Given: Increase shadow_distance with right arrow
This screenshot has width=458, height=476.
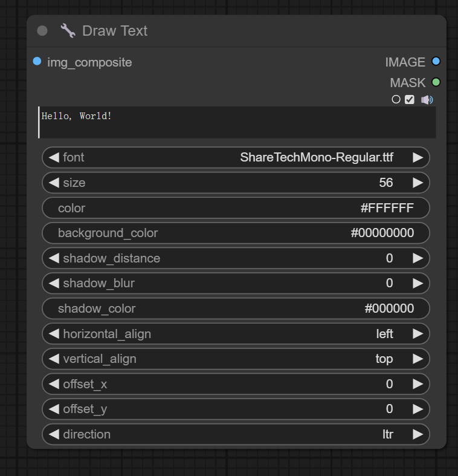Looking at the screenshot, I should pos(418,258).
